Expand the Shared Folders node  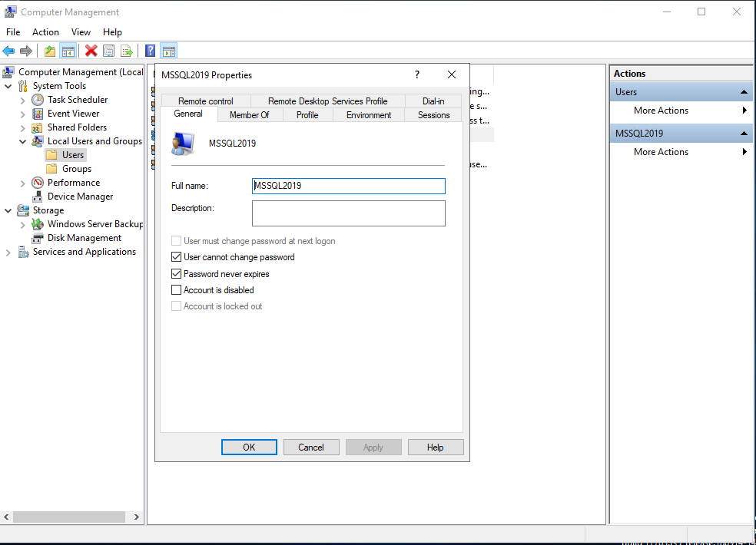coord(22,128)
